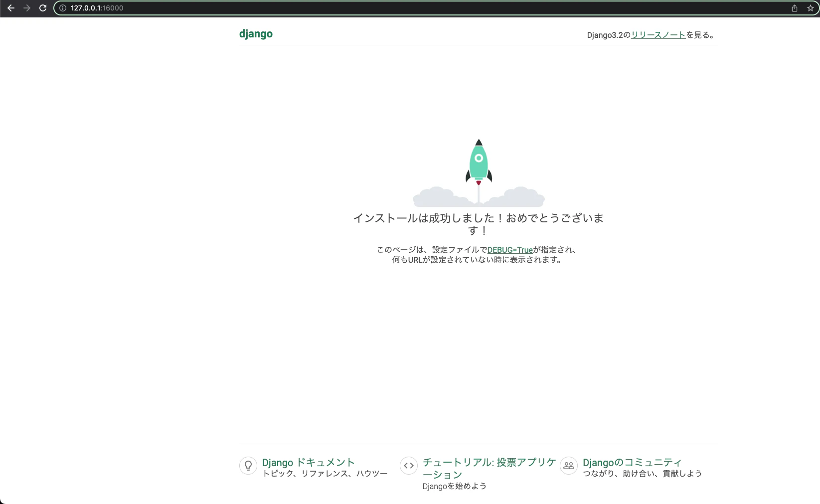Click the share icon near the address bar
The image size is (820, 504).
pyautogui.click(x=794, y=8)
